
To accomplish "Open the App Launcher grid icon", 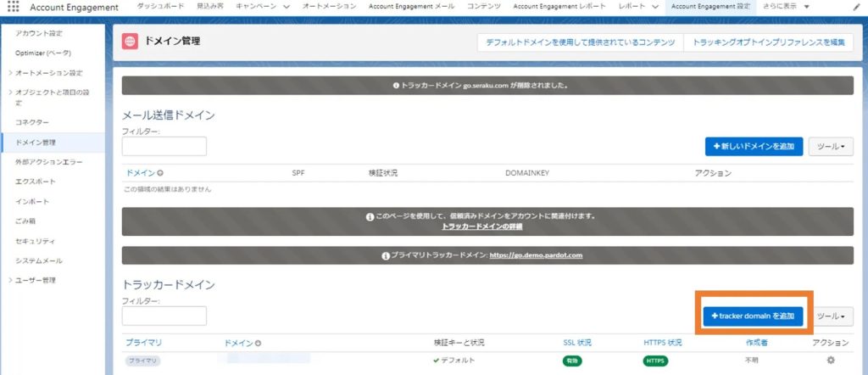I will pos(13,7).
